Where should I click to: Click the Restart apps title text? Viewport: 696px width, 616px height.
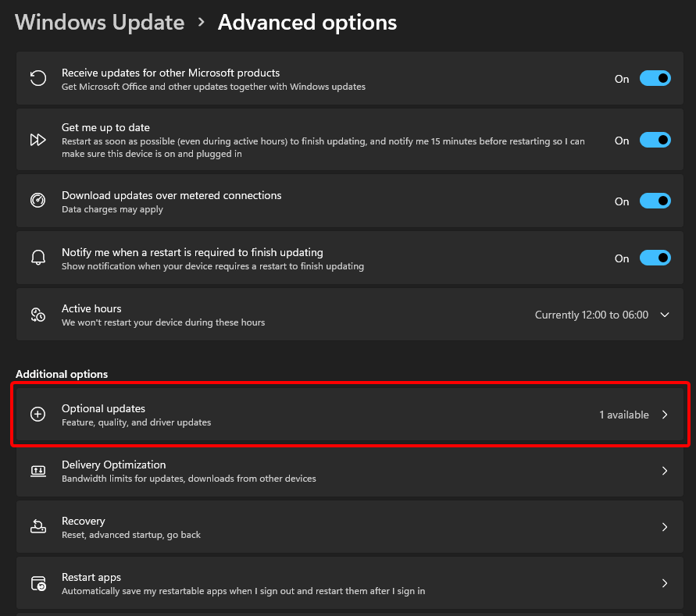coord(91,578)
